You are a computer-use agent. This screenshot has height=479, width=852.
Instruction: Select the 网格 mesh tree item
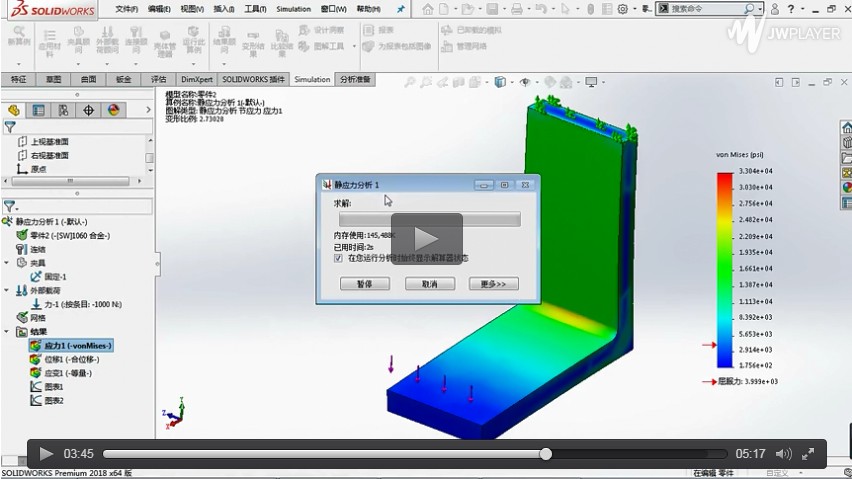(x=31, y=318)
